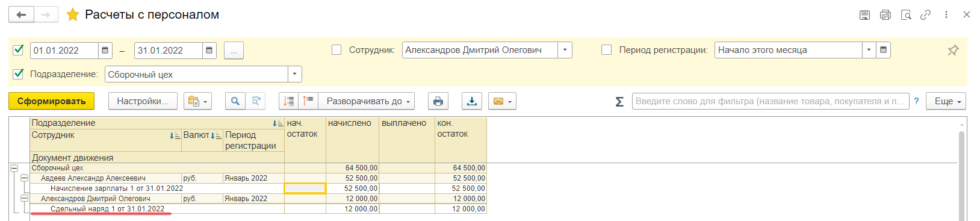This screenshot has height=221, width=980.
Task: Click the Документ движения header
Action: point(157,158)
